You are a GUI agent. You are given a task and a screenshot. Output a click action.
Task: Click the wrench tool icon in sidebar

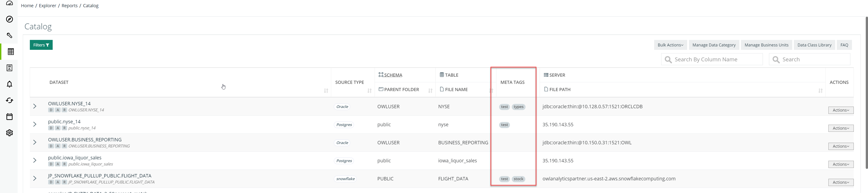[9, 35]
